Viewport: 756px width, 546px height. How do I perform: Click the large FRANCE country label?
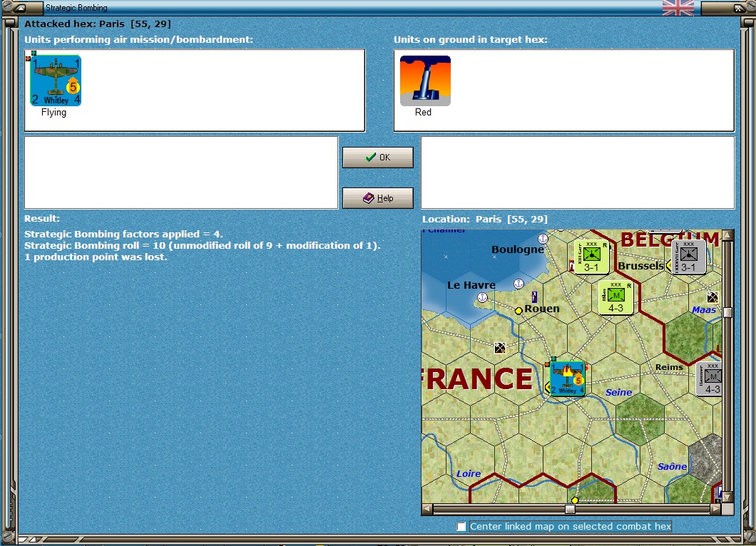coord(477,379)
